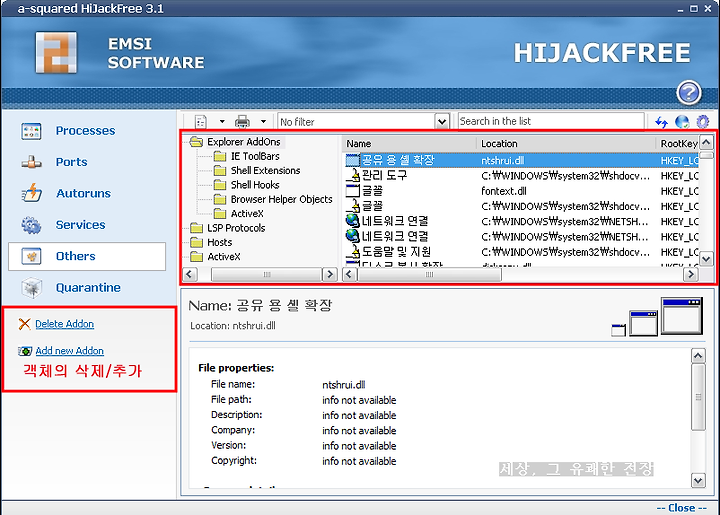
Task: Click details pane vertical scrollbar thumb
Action: 698,397
